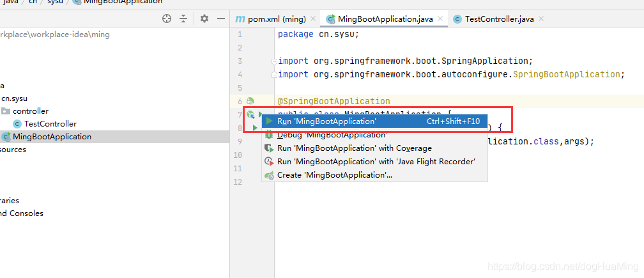Click the locate-file crosshair icon in project toolbar
Image resolution: width=644 pixels, height=278 pixels.
pos(166,19)
